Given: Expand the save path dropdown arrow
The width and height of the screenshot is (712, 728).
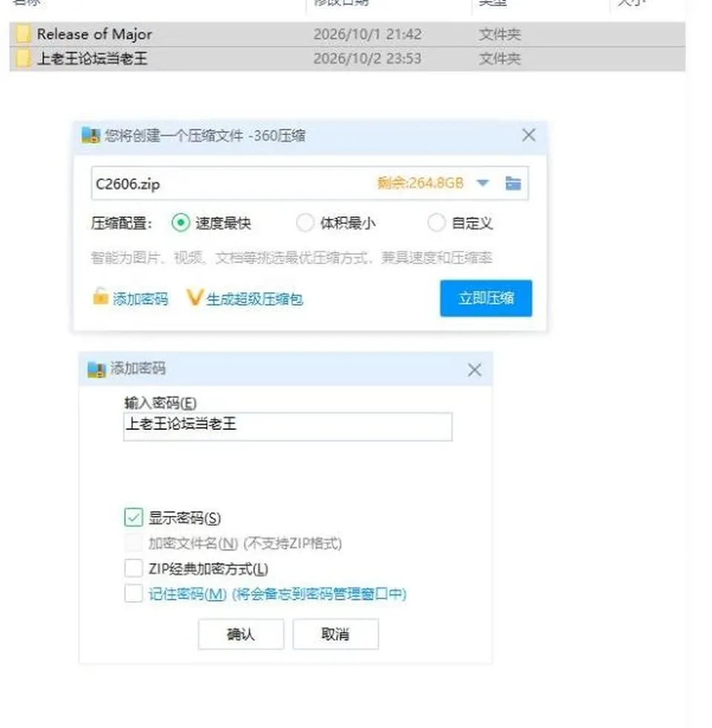Looking at the screenshot, I should point(483,183).
